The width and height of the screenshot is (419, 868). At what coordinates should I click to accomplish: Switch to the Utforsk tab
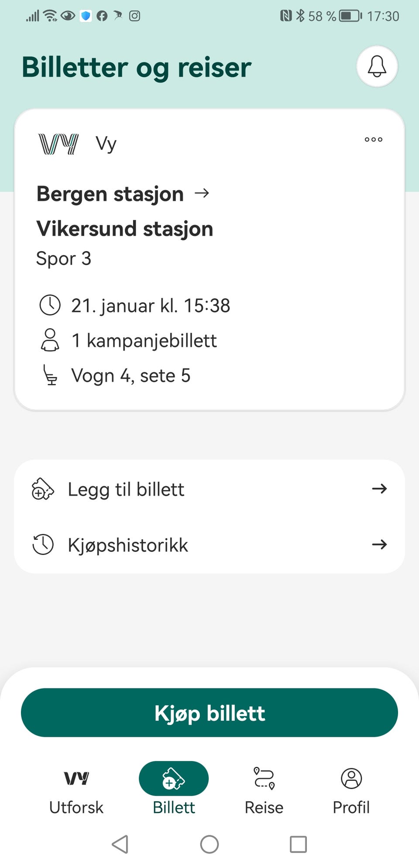[76, 790]
